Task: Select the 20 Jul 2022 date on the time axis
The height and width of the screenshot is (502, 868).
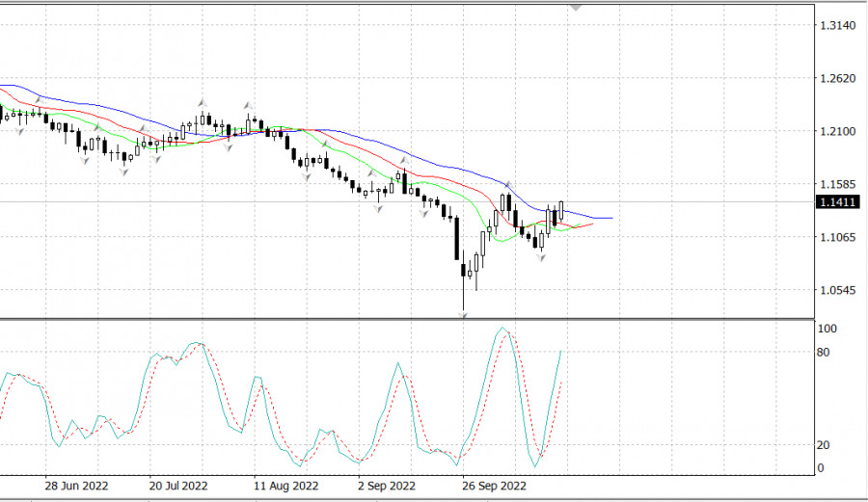Action: [178, 487]
